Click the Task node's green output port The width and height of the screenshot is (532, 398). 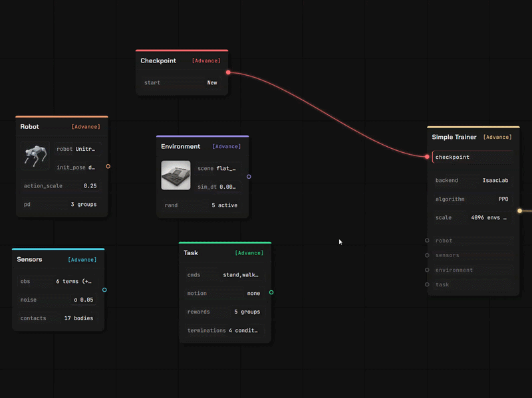coord(271,292)
